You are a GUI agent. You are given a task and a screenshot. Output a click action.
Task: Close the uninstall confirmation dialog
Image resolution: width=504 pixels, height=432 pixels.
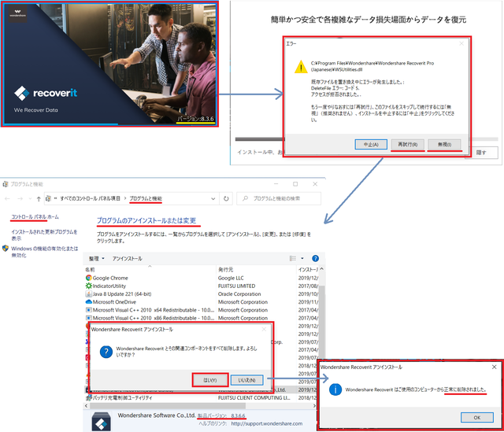click(x=264, y=329)
